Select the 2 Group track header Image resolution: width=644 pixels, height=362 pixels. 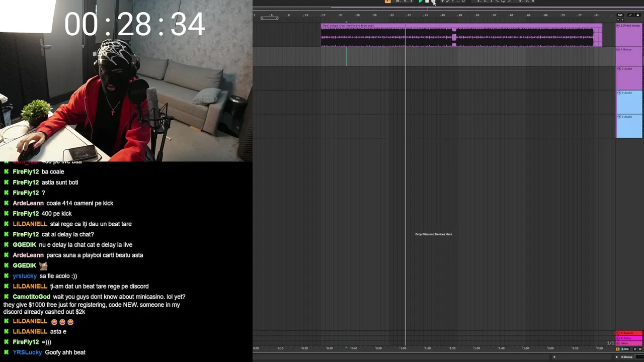(629, 57)
